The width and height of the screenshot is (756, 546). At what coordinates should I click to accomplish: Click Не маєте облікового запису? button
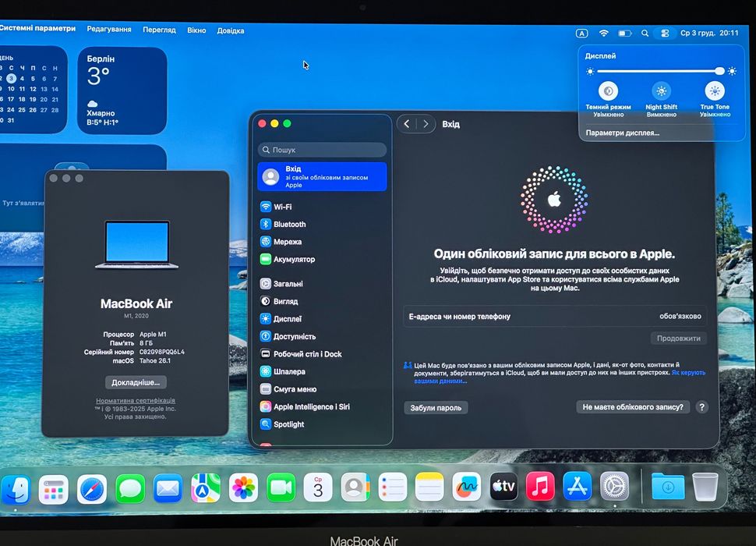[633, 407]
